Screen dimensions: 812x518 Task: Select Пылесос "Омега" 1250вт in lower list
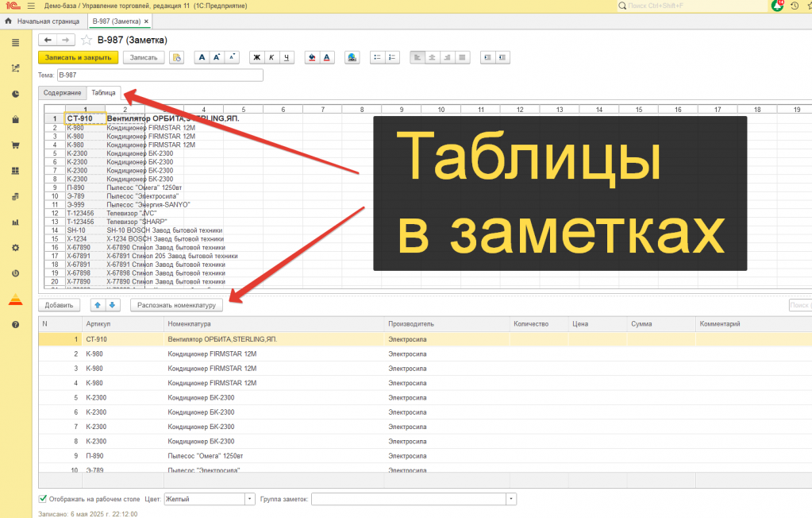206,456
